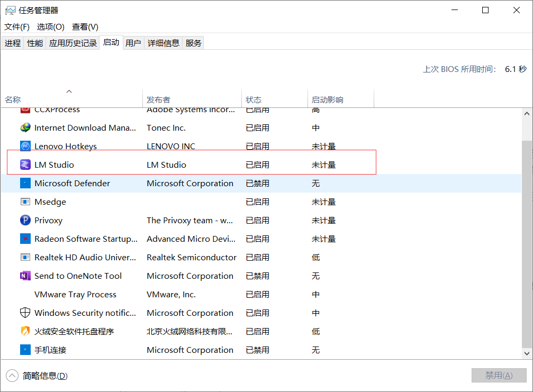The height and width of the screenshot is (392, 533).
Task: Click the VMware, Inc. publisher cell
Action: 171,295
